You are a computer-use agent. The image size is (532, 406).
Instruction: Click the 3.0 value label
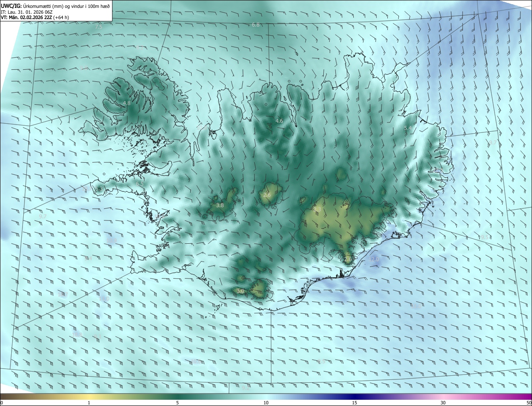240,291
